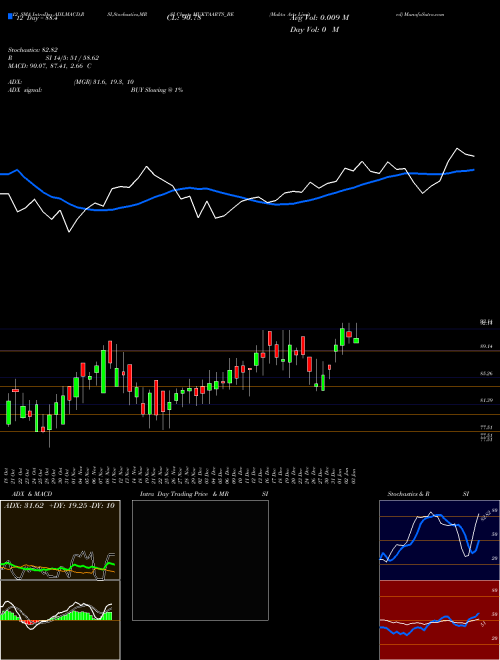Open the red RSI mini chart
The image size is (500, 660).
tap(439, 620)
